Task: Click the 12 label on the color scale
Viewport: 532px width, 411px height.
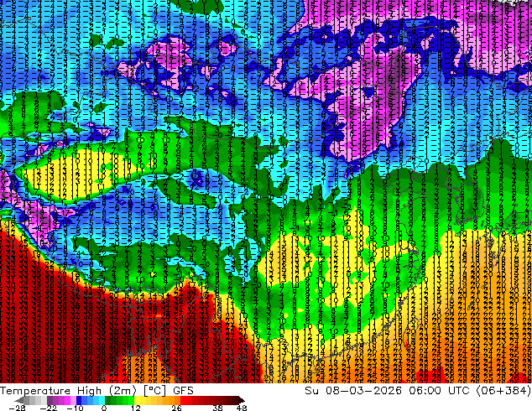Action: coord(136,408)
